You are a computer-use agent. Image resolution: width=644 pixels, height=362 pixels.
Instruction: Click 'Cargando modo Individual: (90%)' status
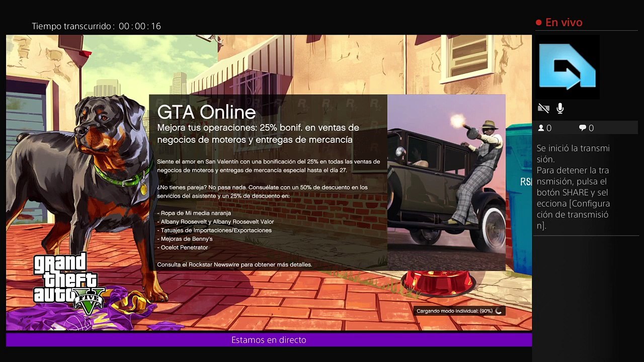click(x=454, y=311)
